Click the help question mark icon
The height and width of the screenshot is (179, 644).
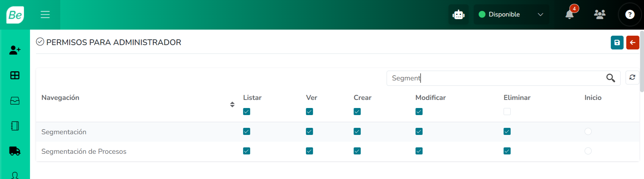[x=630, y=14]
